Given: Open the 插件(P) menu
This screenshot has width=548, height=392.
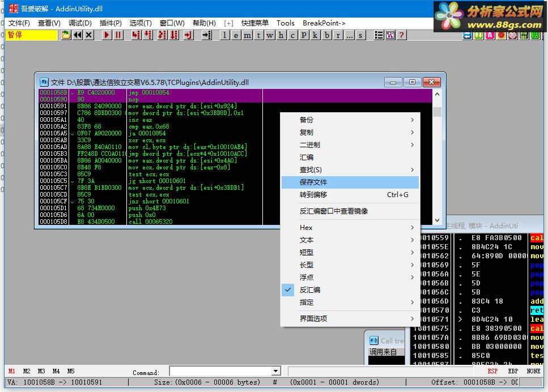Looking at the screenshot, I should pos(111,23).
